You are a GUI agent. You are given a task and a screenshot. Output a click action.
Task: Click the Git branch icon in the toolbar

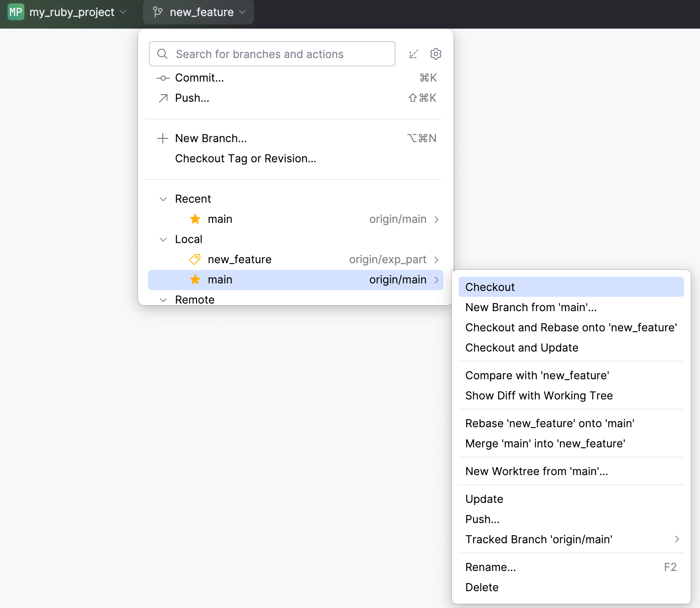[158, 12]
